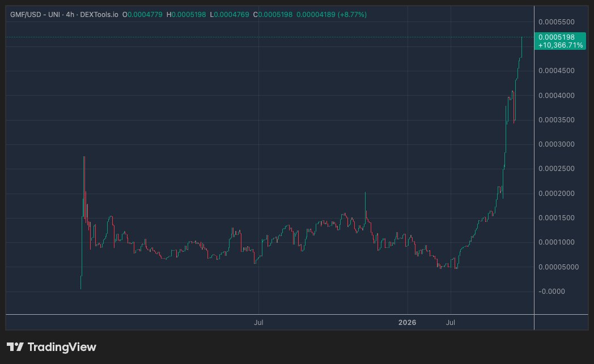Click the 0.0001500 price axis label
This screenshot has height=364, width=594.
point(557,218)
